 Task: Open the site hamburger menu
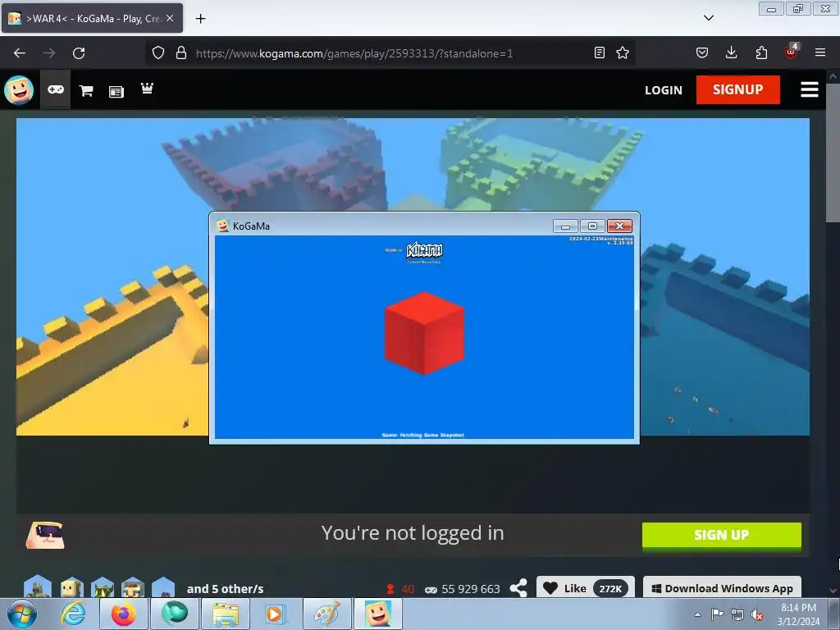[809, 89]
